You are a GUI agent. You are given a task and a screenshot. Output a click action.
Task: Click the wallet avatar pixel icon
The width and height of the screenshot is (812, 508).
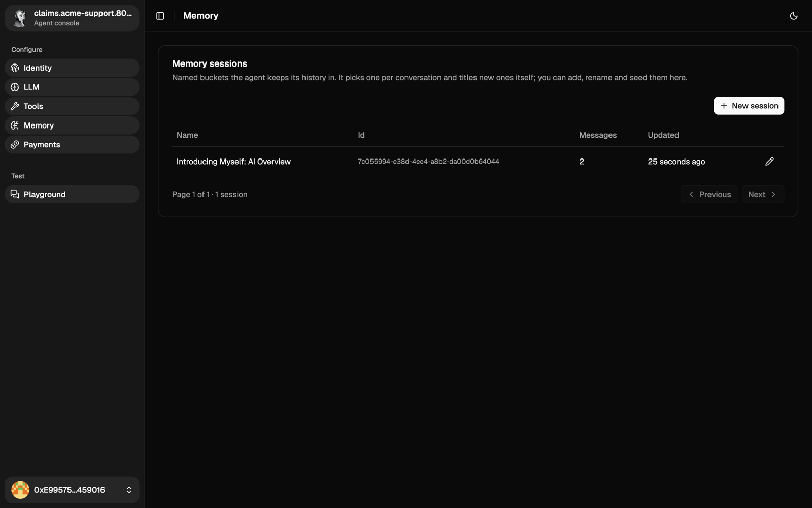pyautogui.click(x=20, y=490)
